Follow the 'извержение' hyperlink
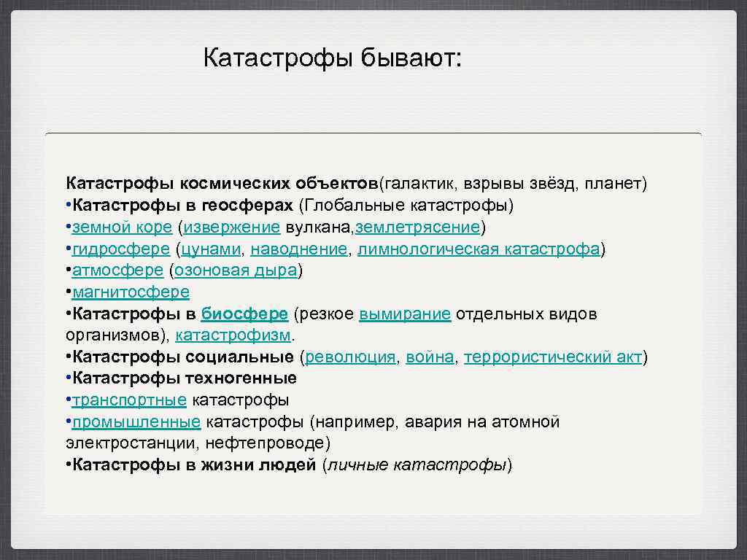 coord(232,227)
